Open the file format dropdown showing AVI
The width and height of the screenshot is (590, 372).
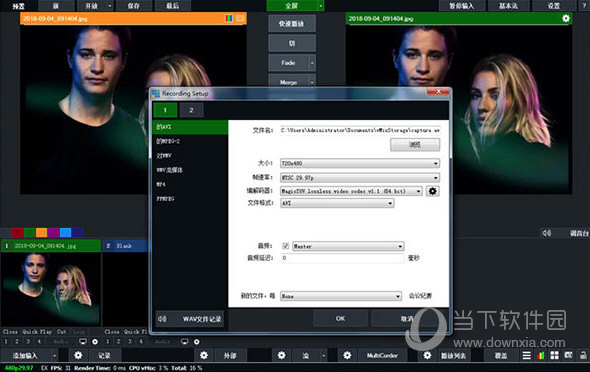(337, 203)
